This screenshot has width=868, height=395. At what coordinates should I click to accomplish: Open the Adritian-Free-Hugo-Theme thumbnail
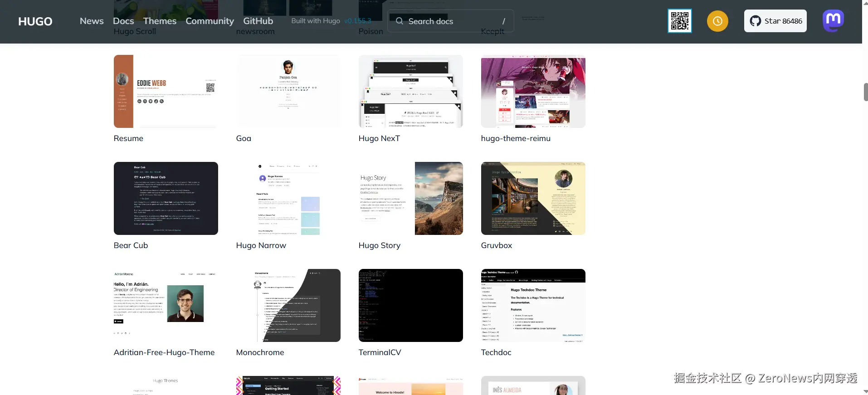click(166, 306)
